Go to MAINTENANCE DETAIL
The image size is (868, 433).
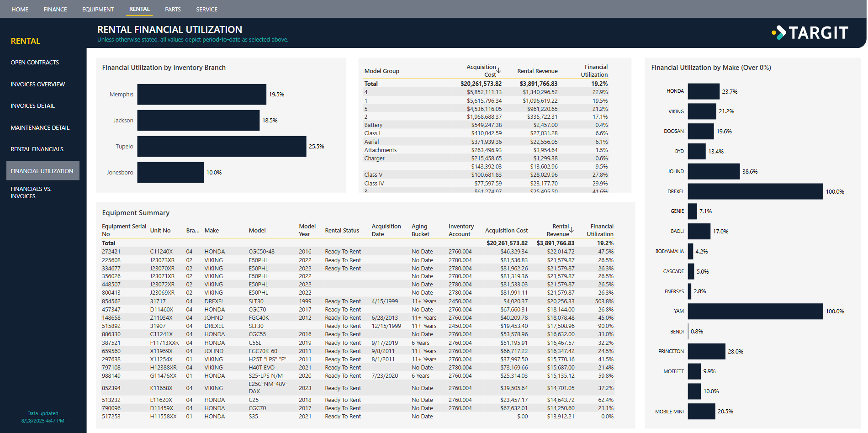(x=39, y=127)
